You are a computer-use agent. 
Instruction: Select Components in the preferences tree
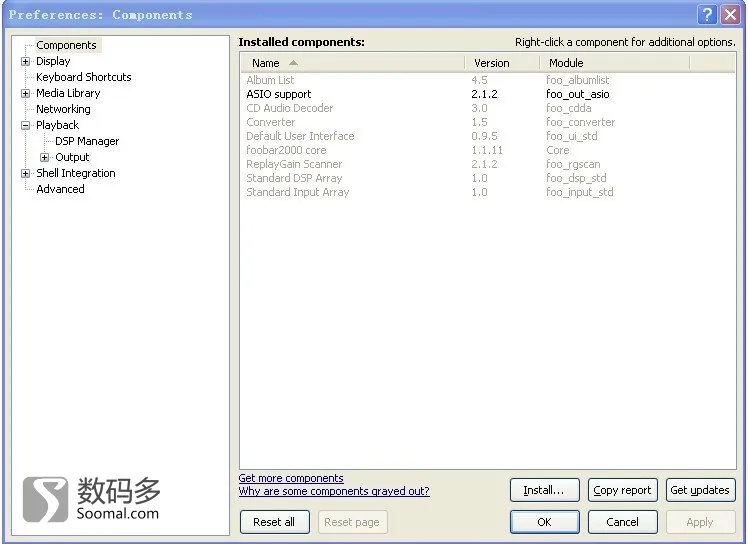[66, 45]
